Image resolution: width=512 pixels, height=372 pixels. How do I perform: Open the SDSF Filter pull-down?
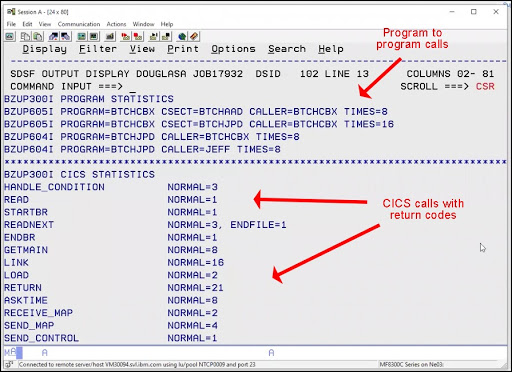pos(98,49)
